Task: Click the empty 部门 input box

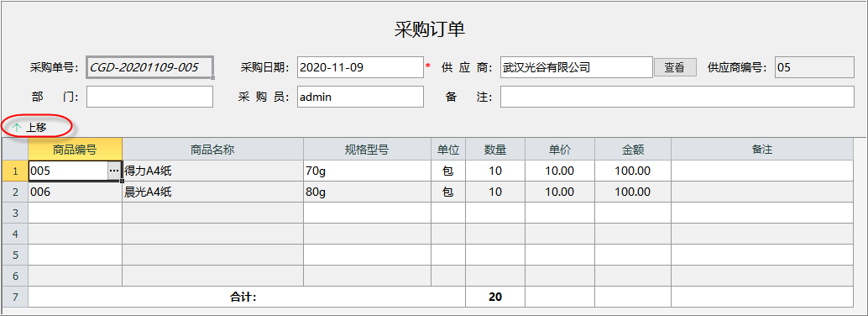Action: coord(149,97)
